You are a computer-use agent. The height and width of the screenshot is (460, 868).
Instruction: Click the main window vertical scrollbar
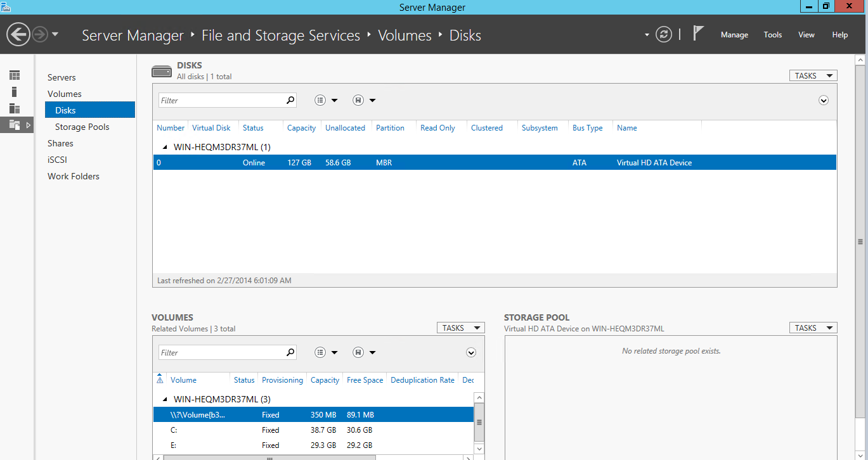(860, 241)
